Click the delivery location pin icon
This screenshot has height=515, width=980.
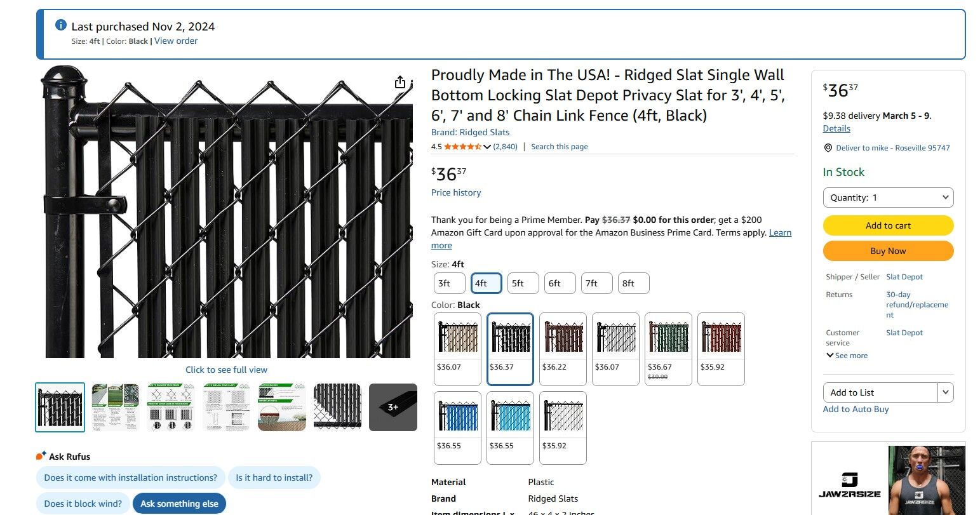tap(828, 148)
